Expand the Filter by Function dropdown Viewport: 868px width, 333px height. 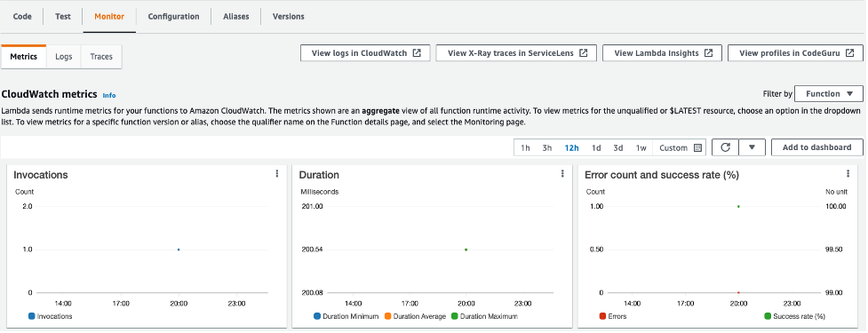point(829,94)
